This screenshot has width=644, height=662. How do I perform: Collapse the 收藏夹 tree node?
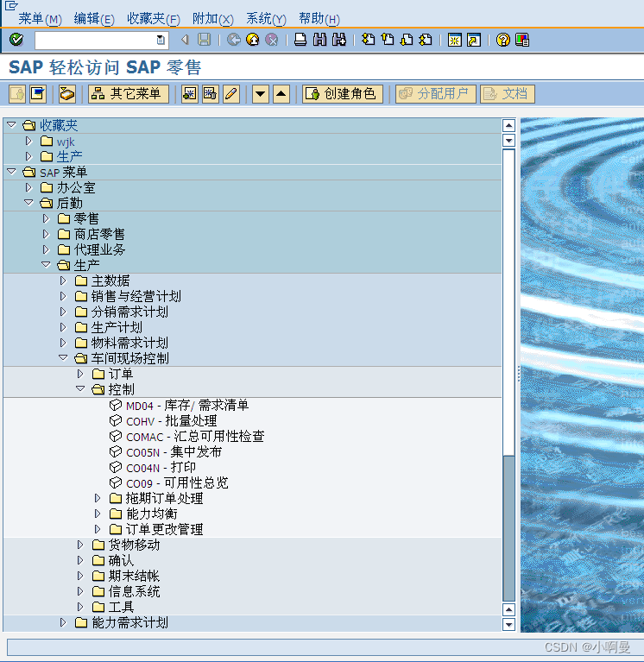click(x=11, y=125)
